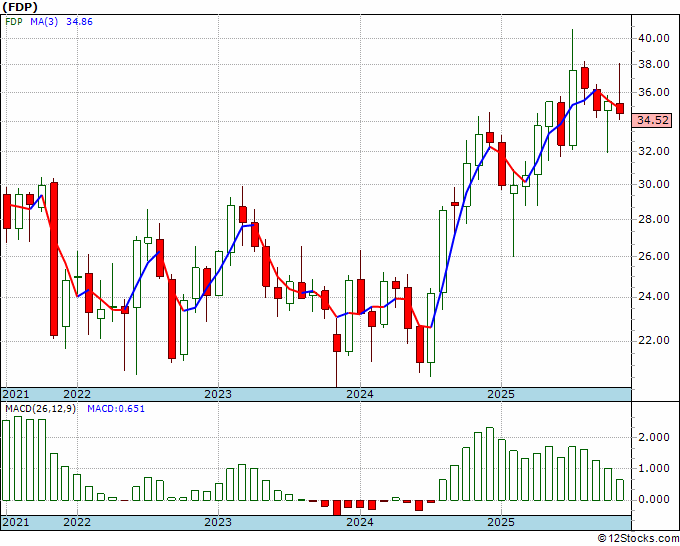Click the lowest red MACD bar in late 2023

pos(337,508)
